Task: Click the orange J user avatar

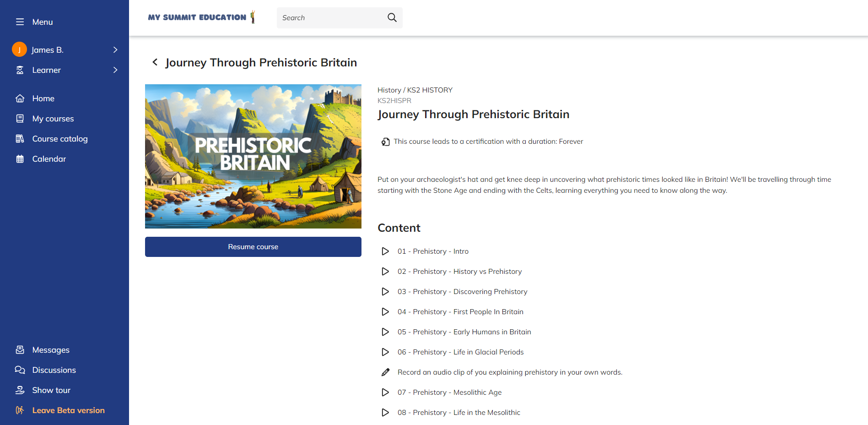Action: click(19, 49)
